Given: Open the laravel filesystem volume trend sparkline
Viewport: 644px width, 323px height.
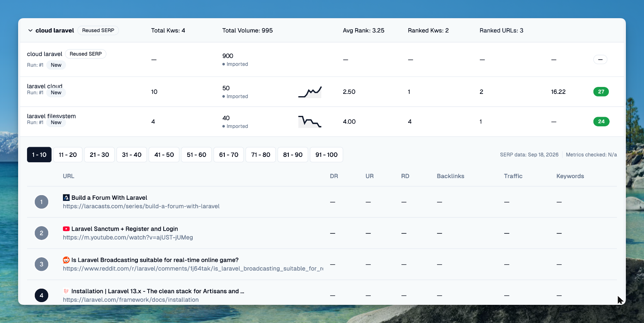Looking at the screenshot, I should 310,122.
